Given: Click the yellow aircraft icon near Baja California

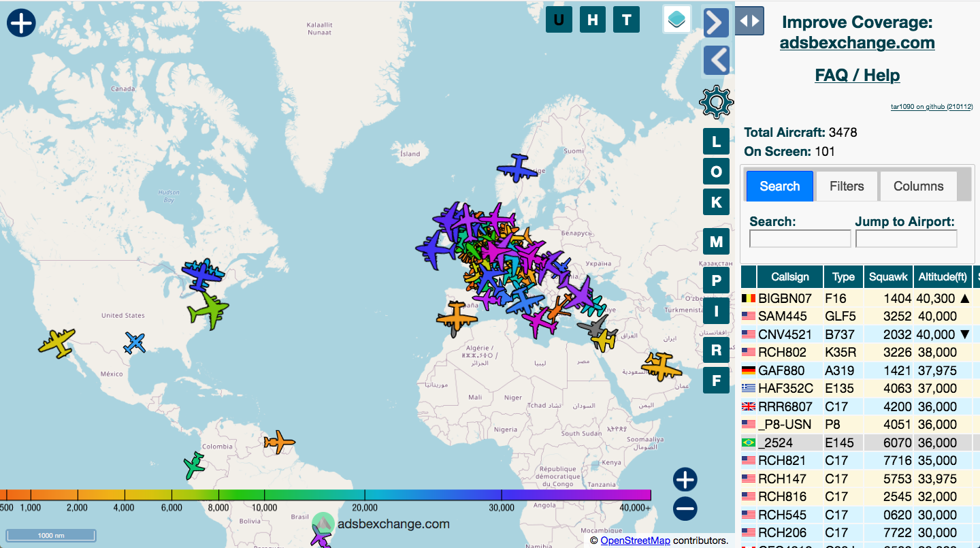Looking at the screenshot, I should click(56, 342).
